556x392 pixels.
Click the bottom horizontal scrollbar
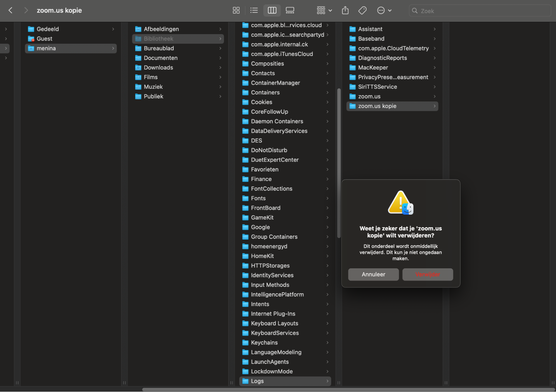(348, 389)
